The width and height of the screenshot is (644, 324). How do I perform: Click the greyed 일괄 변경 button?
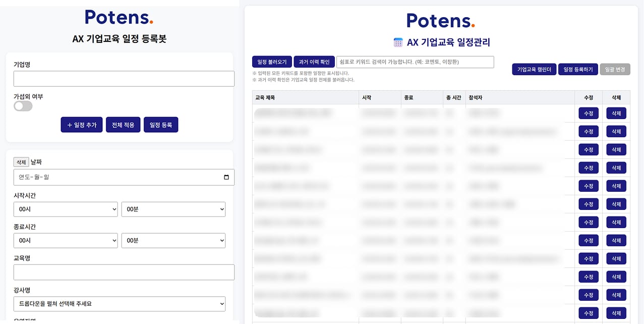pos(615,69)
